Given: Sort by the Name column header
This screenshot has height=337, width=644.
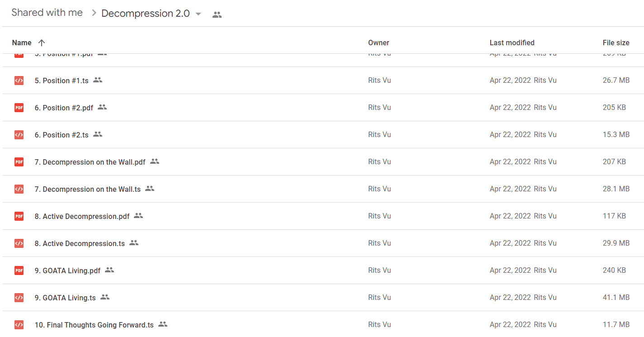Looking at the screenshot, I should (x=22, y=43).
